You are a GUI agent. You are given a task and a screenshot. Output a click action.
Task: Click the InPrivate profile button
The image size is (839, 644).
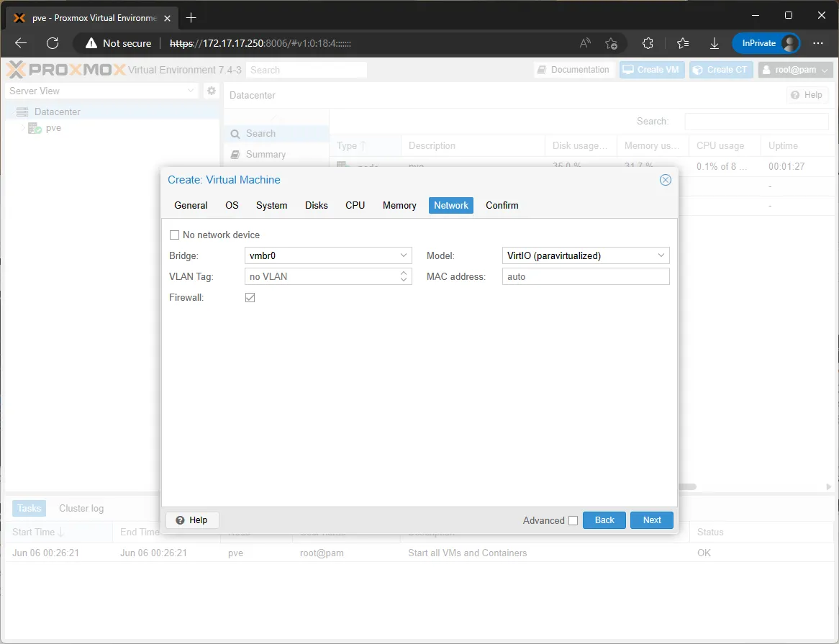point(766,43)
